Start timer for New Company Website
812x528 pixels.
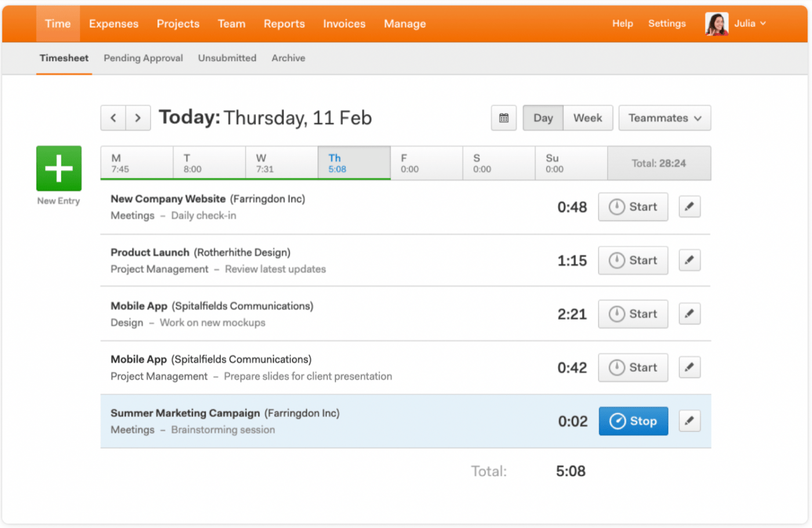click(633, 207)
